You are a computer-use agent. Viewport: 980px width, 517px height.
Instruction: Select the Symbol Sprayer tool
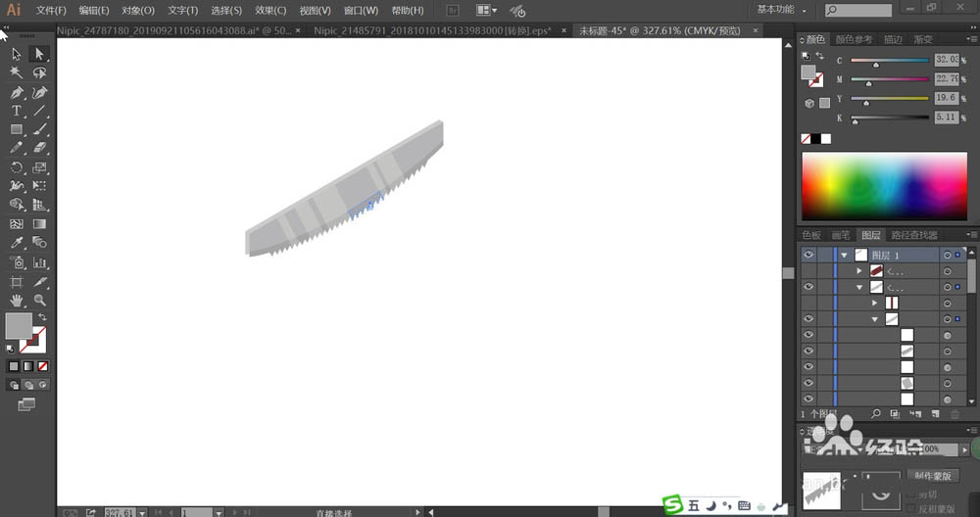click(17, 262)
